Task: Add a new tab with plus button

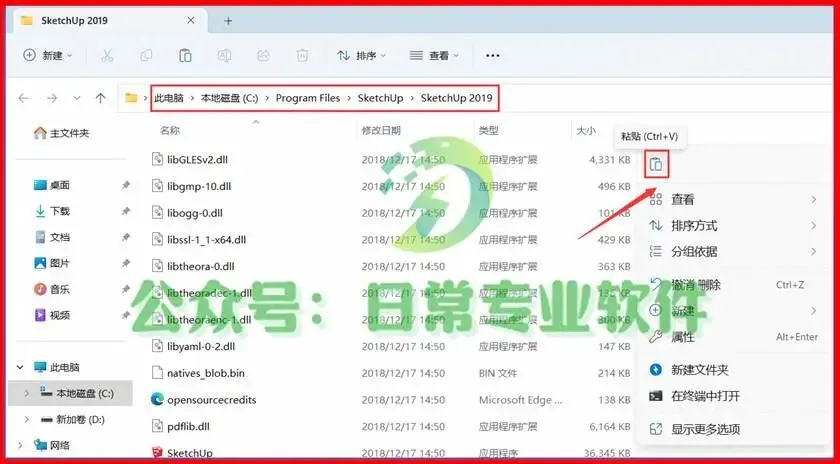Action: (x=228, y=21)
